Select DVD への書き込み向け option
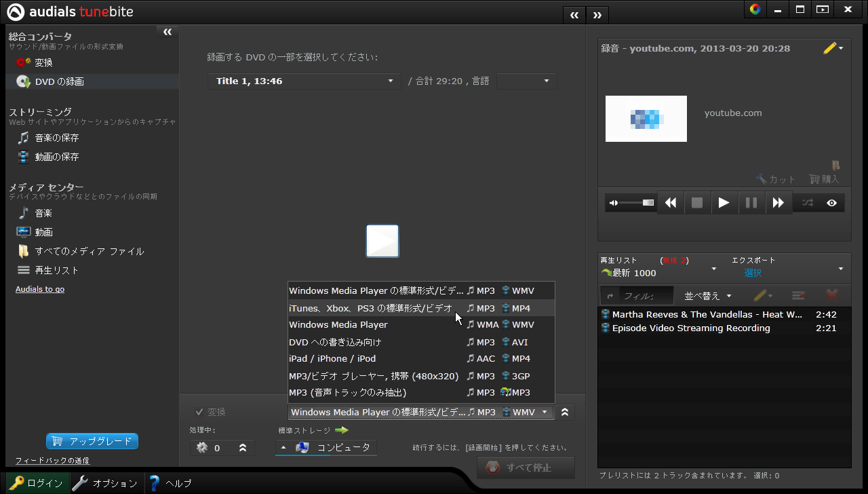 (x=421, y=342)
